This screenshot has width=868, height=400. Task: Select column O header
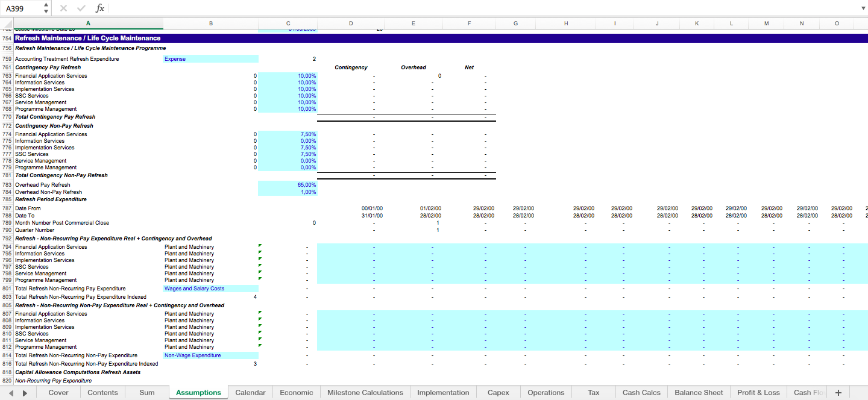point(837,23)
